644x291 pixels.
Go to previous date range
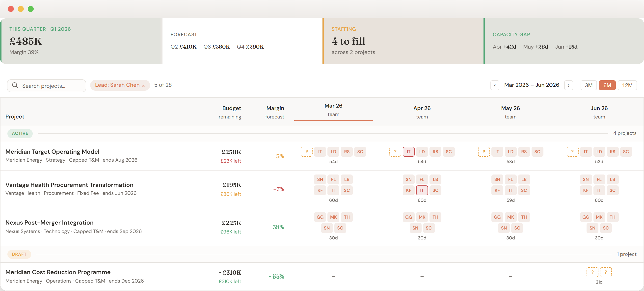[x=494, y=85]
